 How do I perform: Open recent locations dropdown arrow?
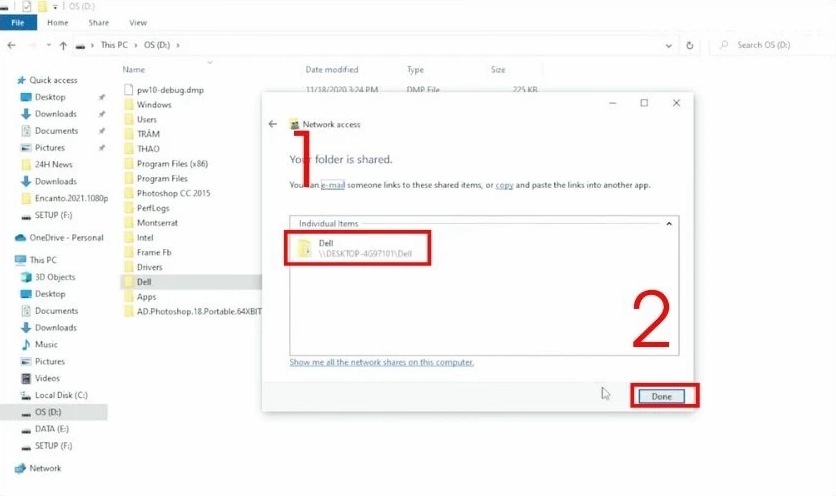[x=49, y=45]
